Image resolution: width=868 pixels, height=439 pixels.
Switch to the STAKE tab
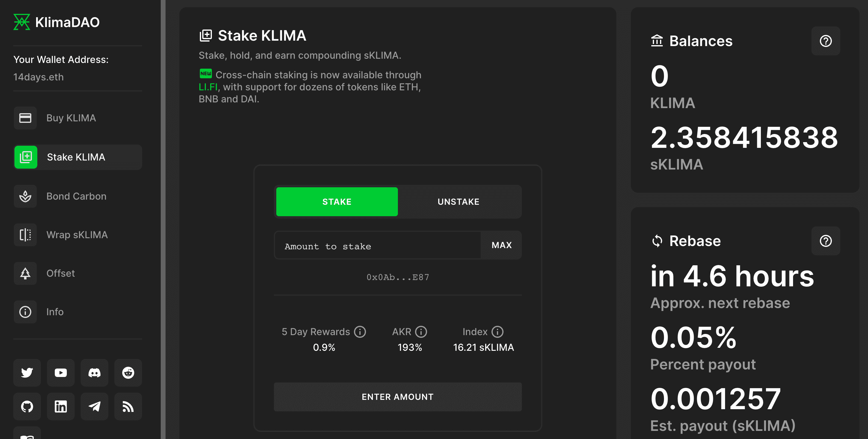(336, 201)
